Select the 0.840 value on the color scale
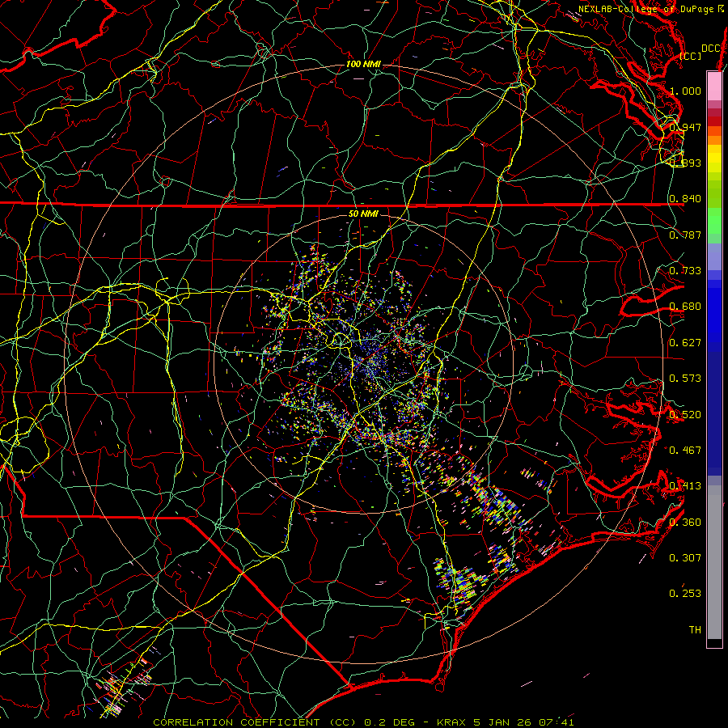728x728 pixels. click(x=685, y=199)
